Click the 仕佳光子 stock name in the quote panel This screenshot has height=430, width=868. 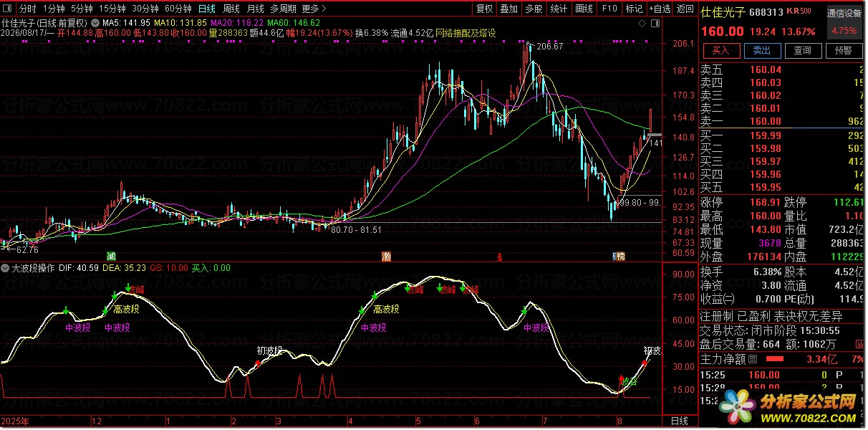(723, 11)
